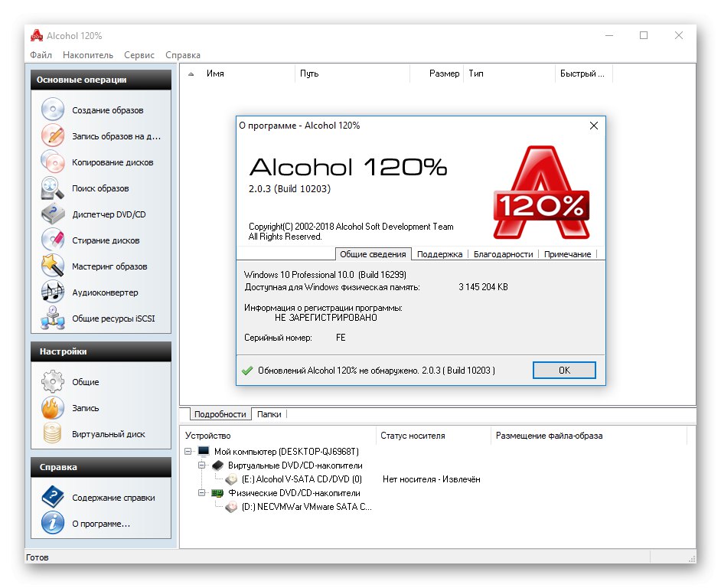Start the Аудиоконвертер music notes icon
Image resolution: width=721 pixels, height=588 pixels.
pyautogui.click(x=52, y=292)
